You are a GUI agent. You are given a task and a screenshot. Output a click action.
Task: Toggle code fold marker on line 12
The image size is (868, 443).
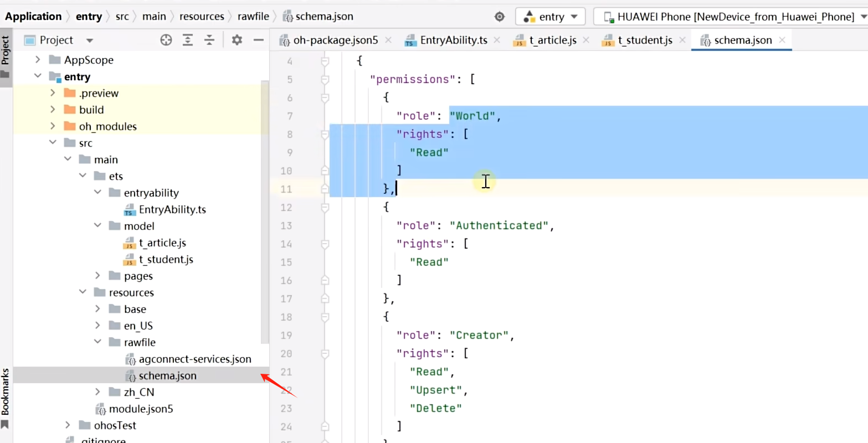tap(325, 208)
